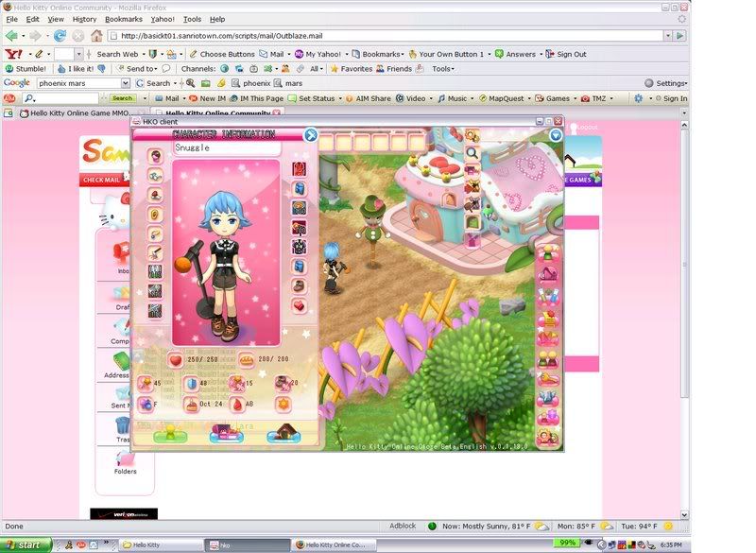756x553 pixels.
Task: Open the character menu in right sidebar
Action: [x=549, y=253]
